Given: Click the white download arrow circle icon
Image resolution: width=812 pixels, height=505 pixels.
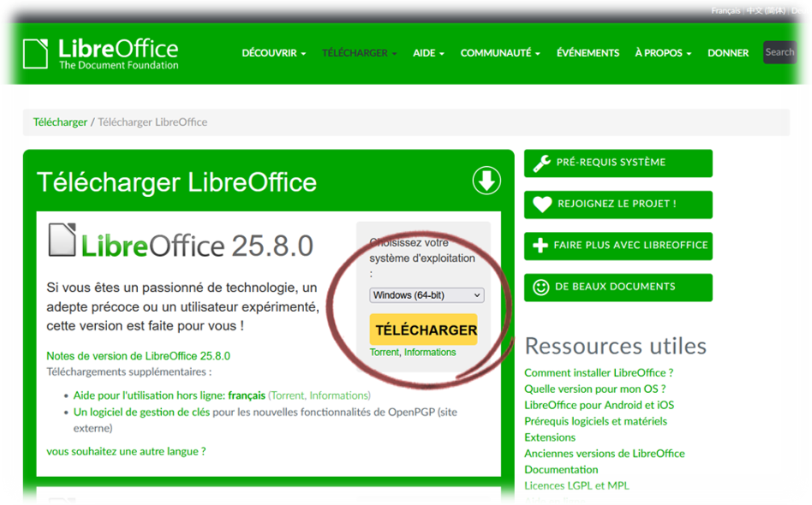Looking at the screenshot, I should point(487,181).
